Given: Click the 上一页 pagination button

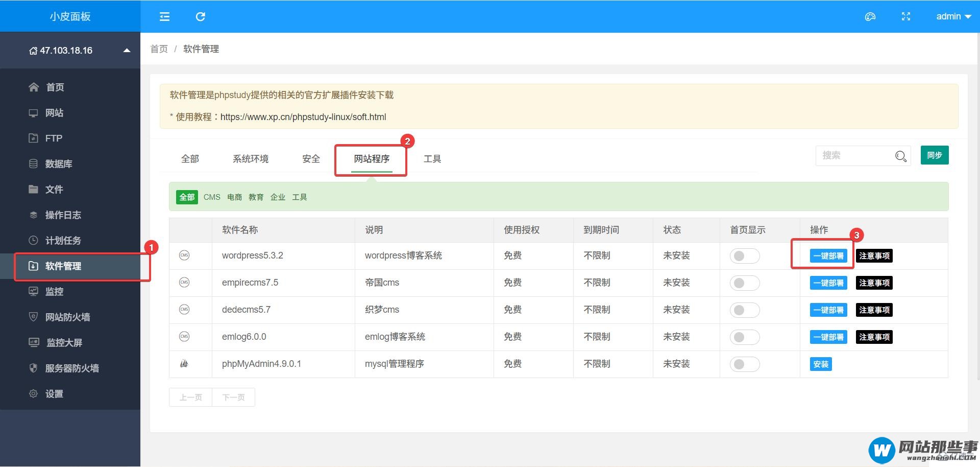Looking at the screenshot, I should (x=190, y=397).
